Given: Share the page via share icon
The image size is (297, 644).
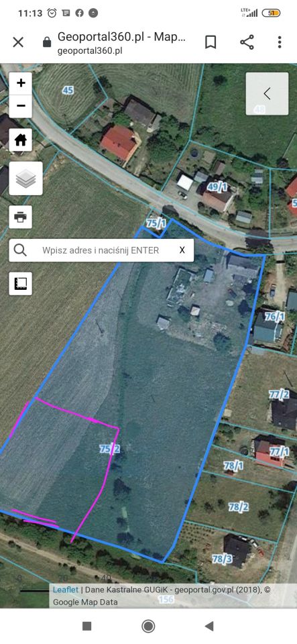Looking at the screenshot, I should coord(247,42).
